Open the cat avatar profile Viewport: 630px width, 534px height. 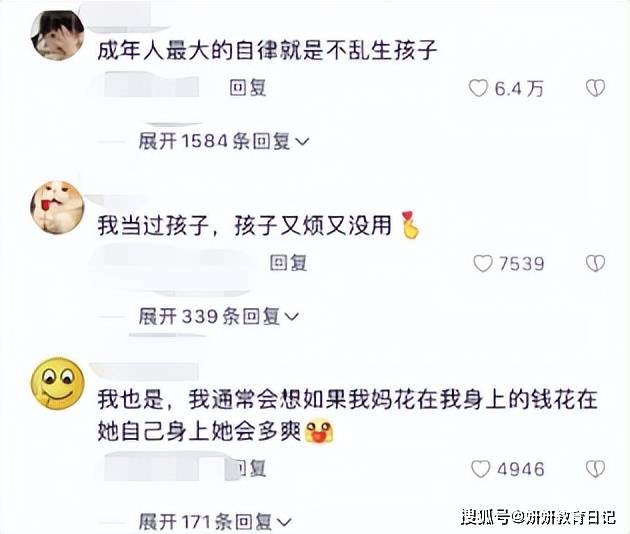57,207
